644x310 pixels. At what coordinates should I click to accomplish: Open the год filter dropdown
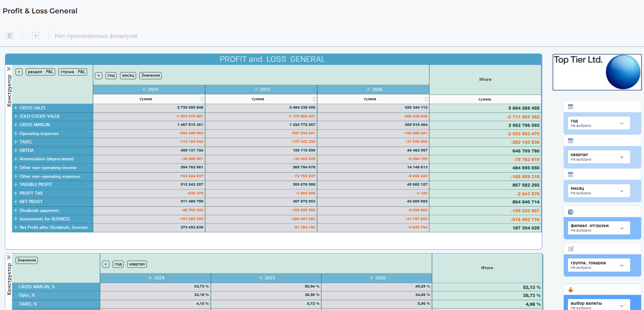(599, 123)
